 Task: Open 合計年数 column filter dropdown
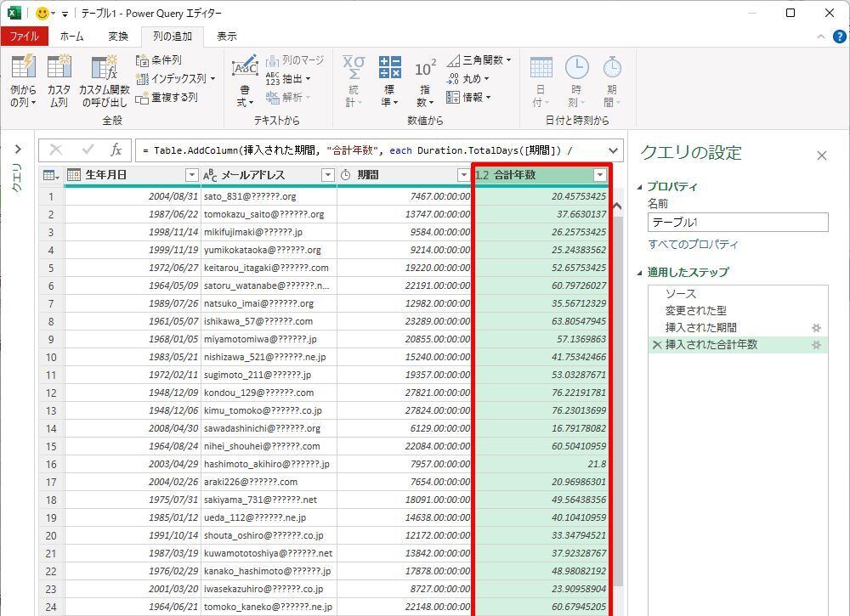(x=600, y=175)
